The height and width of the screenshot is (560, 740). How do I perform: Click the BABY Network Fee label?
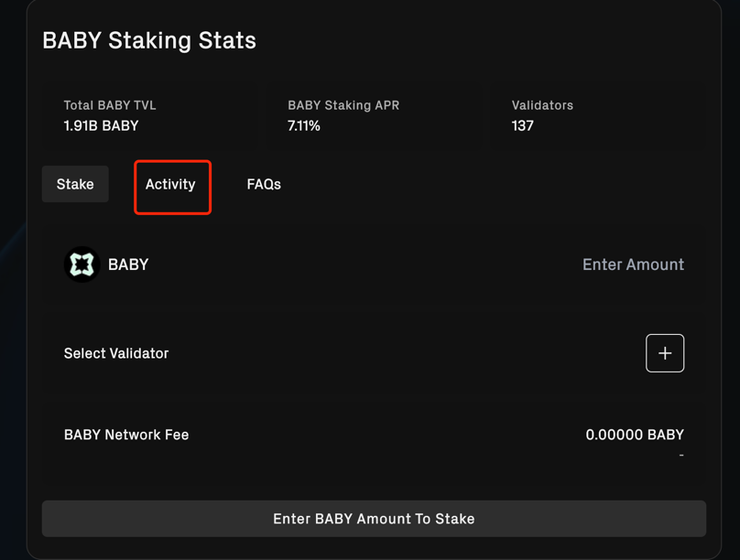(x=126, y=435)
